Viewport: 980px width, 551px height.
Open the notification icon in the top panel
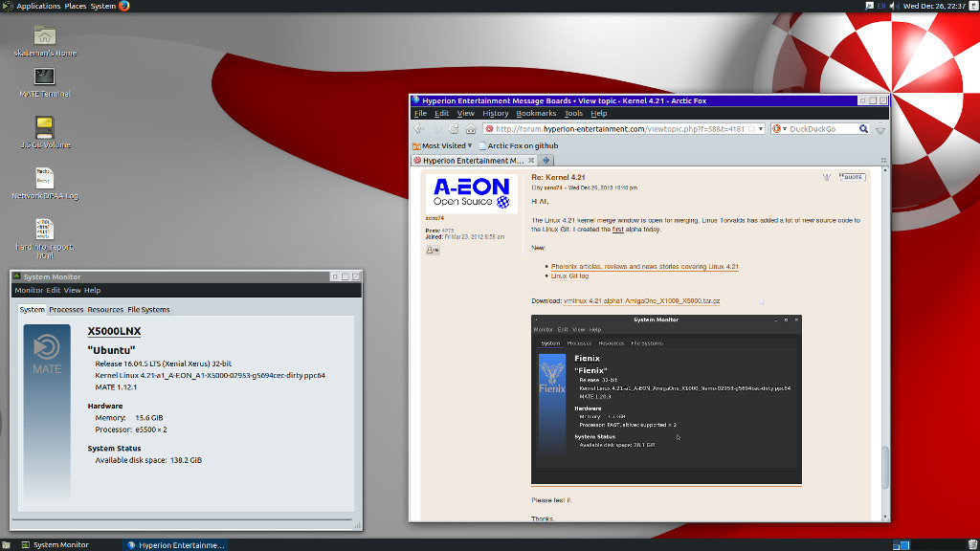tap(869, 7)
